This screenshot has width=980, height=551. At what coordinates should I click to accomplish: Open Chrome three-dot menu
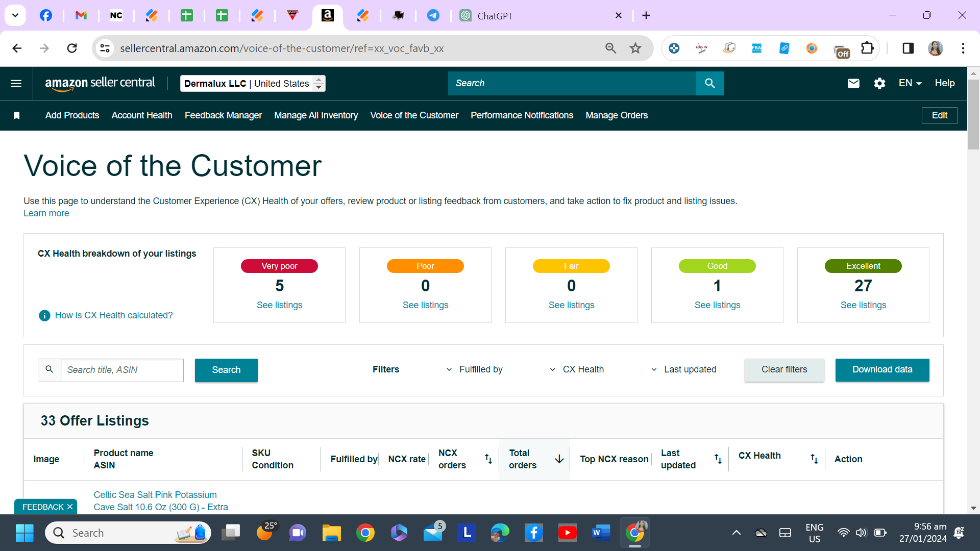pyautogui.click(x=963, y=48)
